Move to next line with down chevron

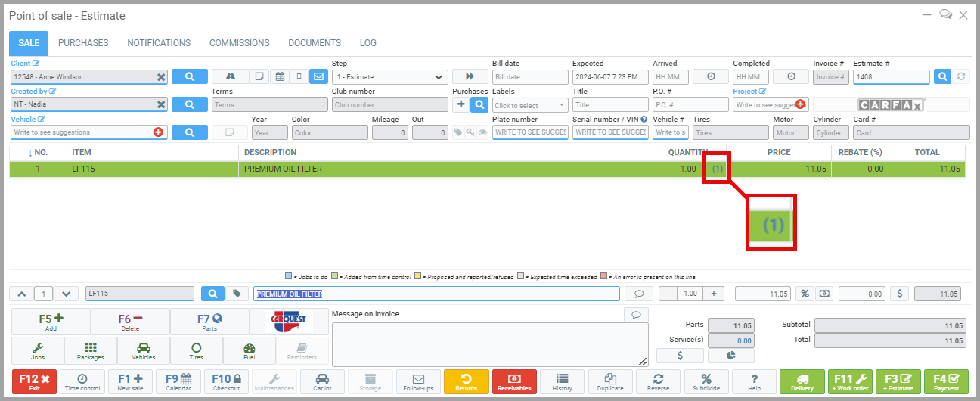tap(66, 294)
